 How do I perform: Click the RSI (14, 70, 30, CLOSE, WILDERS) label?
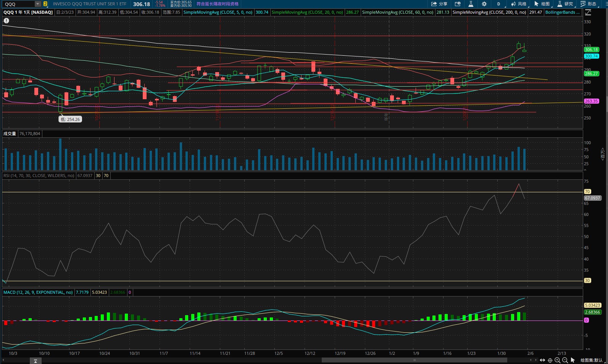click(x=39, y=176)
